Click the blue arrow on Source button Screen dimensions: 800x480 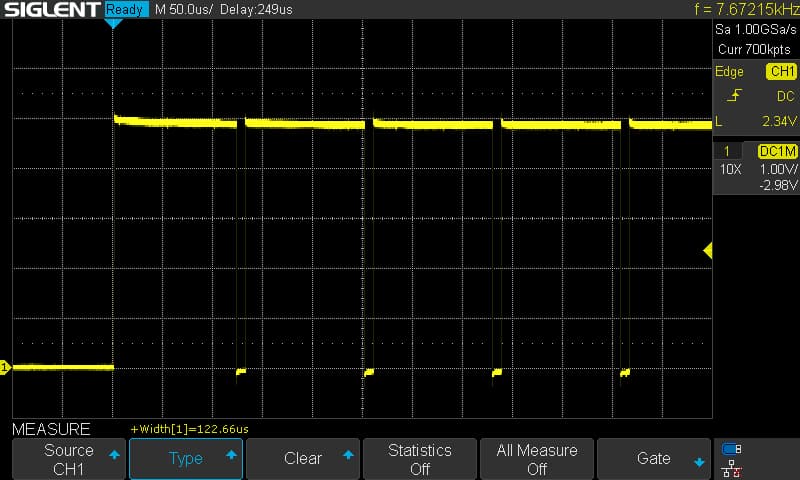[114, 454]
